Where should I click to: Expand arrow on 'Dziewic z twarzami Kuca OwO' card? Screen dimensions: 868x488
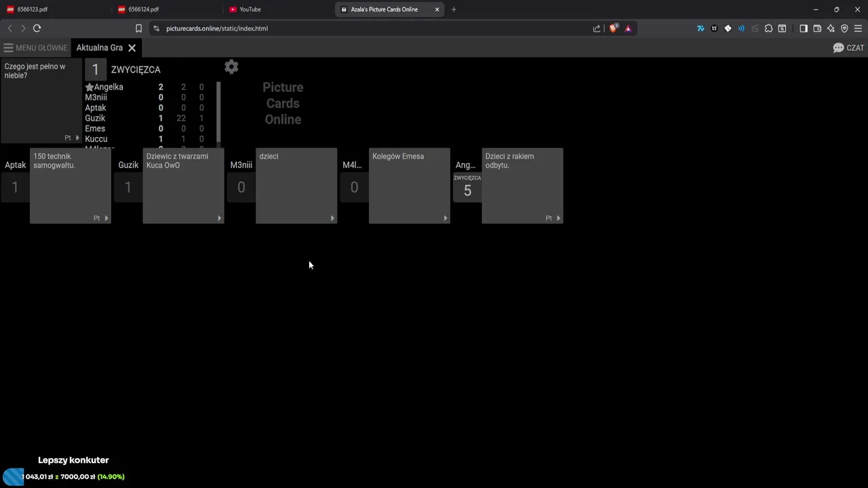[x=219, y=218]
